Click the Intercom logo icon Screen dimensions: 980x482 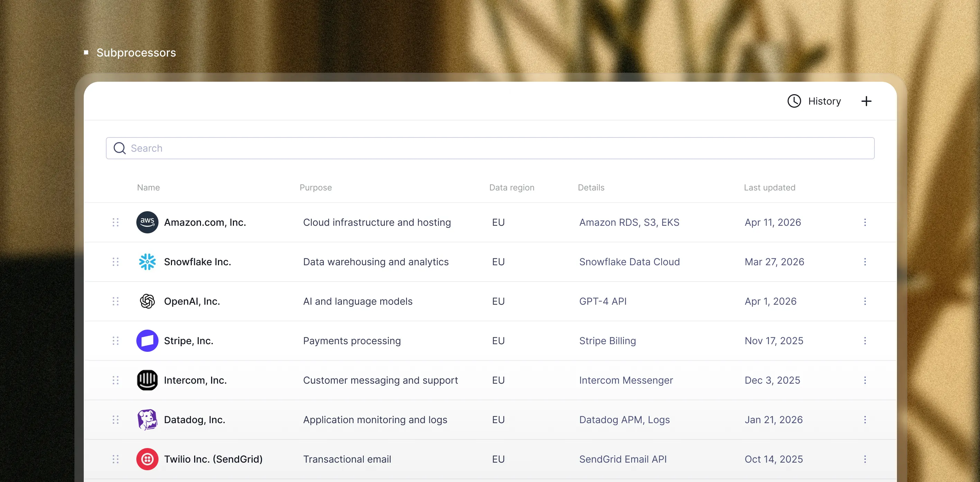(x=147, y=380)
